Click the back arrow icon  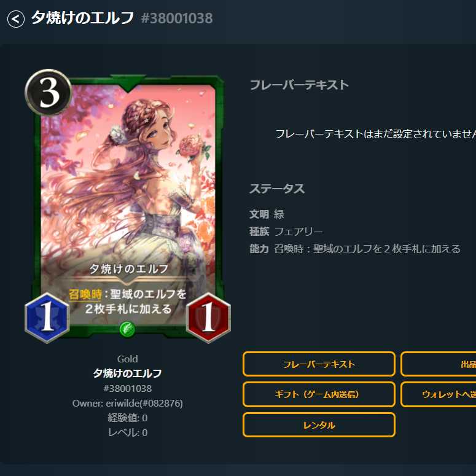[x=16, y=19]
